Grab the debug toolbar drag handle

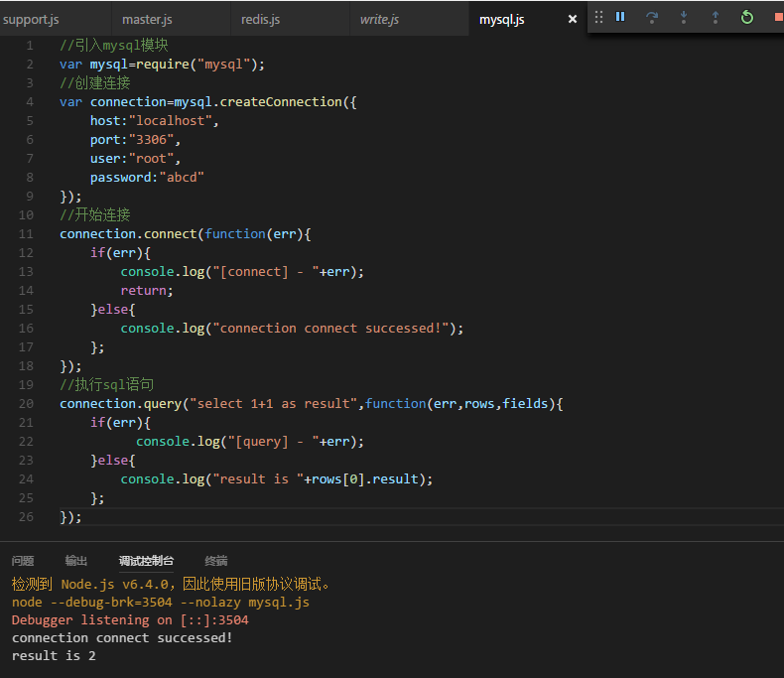point(598,18)
